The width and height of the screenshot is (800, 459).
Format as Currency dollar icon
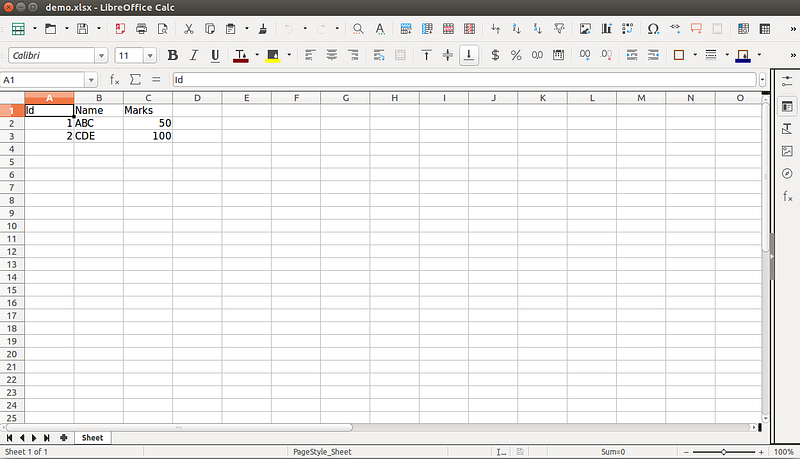pos(495,55)
